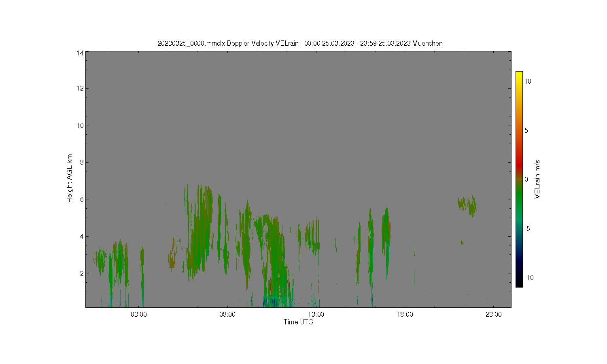Click the height axis label 14
This screenshot has width=607, height=364.
coord(80,53)
